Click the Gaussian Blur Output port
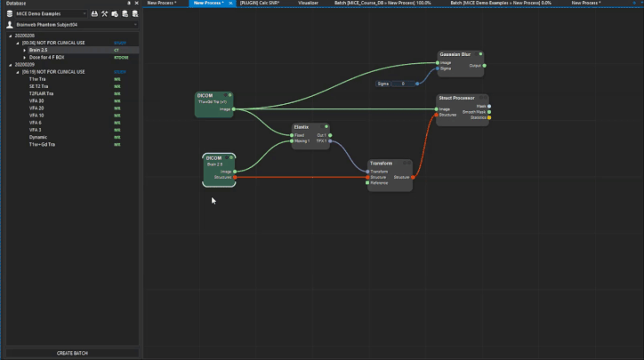644x360 pixels. coord(485,66)
